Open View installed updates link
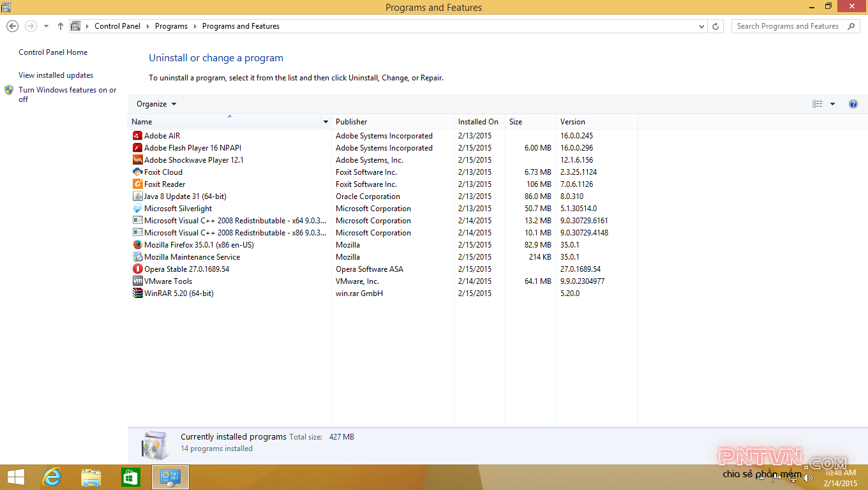The width and height of the screenshot is (868, 490). click(x=56, y=75)
